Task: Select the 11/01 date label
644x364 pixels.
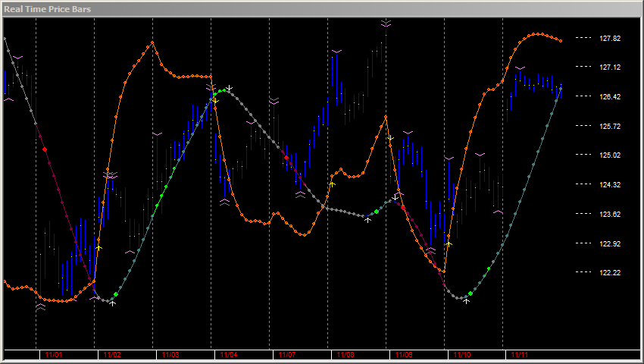Action: click(54, 355)
